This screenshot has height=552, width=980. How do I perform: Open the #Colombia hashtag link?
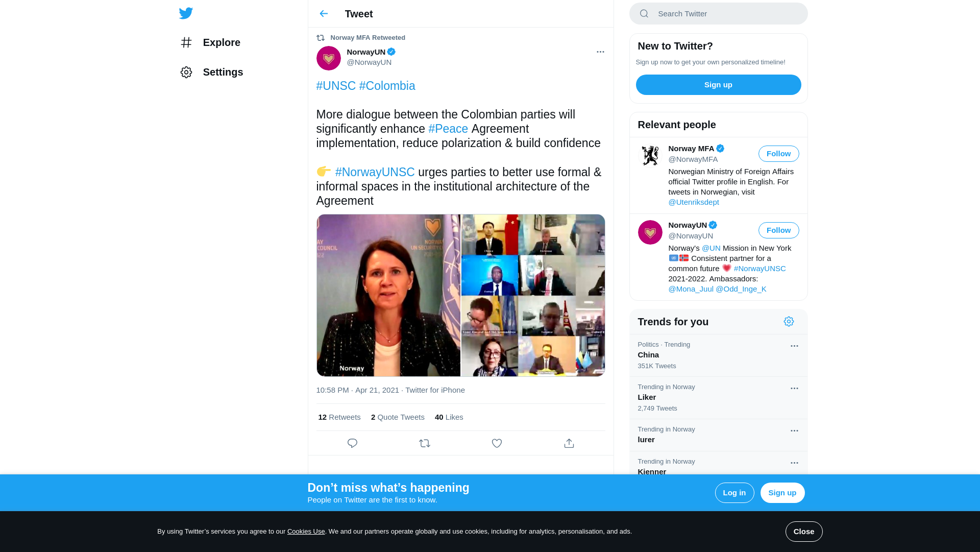point(387,86)
